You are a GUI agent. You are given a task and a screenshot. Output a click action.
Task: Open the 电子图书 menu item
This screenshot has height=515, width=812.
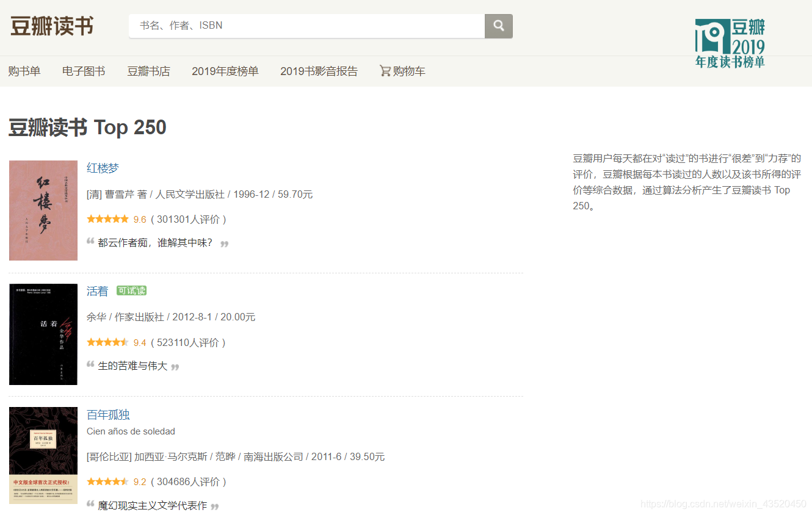click(84, 71)
